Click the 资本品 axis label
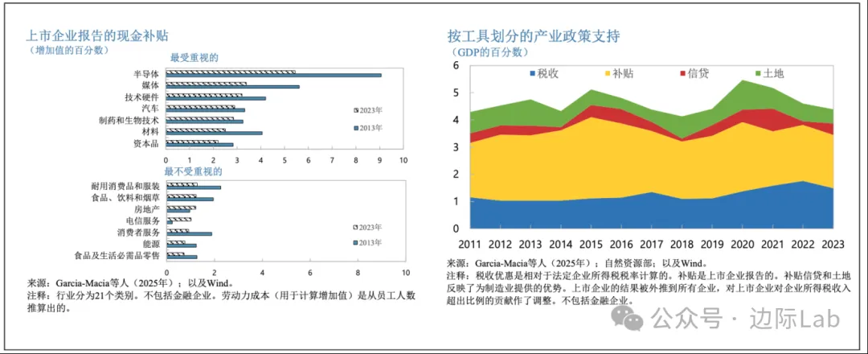The height and width of the screenshot is (354, 868). (x=147, y=143)
